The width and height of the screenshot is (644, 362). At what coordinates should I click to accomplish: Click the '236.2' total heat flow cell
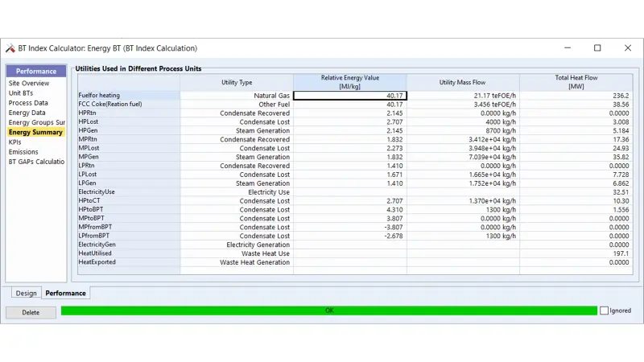576,96
